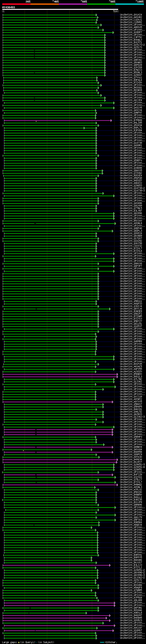Select the UniRef100_Q7L7W2 label

click(131, 379)
